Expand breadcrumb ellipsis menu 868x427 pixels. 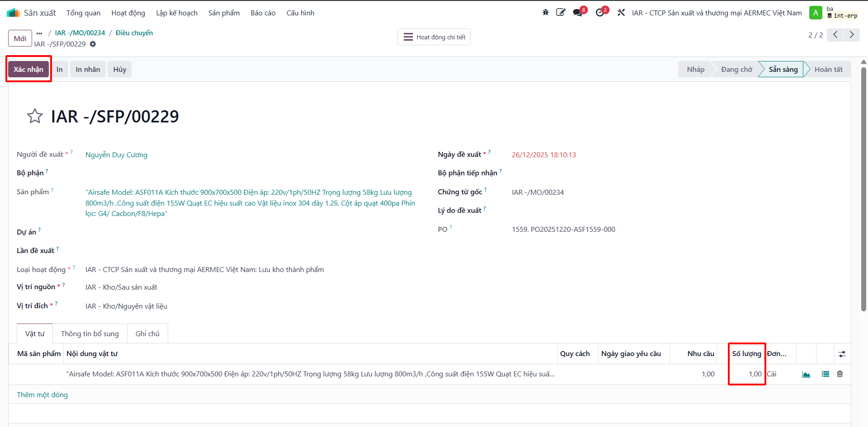point(39,33)
